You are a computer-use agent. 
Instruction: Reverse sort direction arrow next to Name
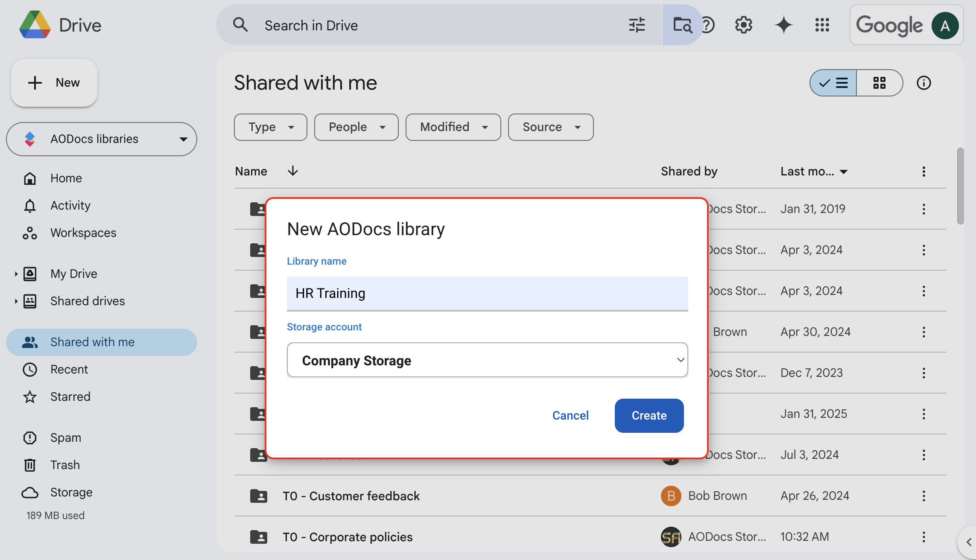(x=292, y=171)
